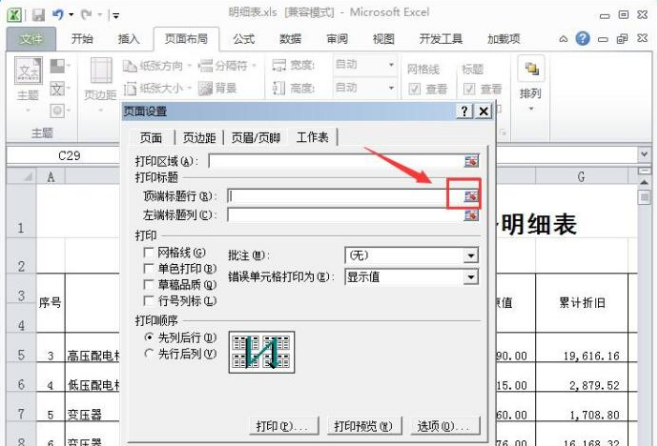Click the undo arrow icon

point(58,15)
